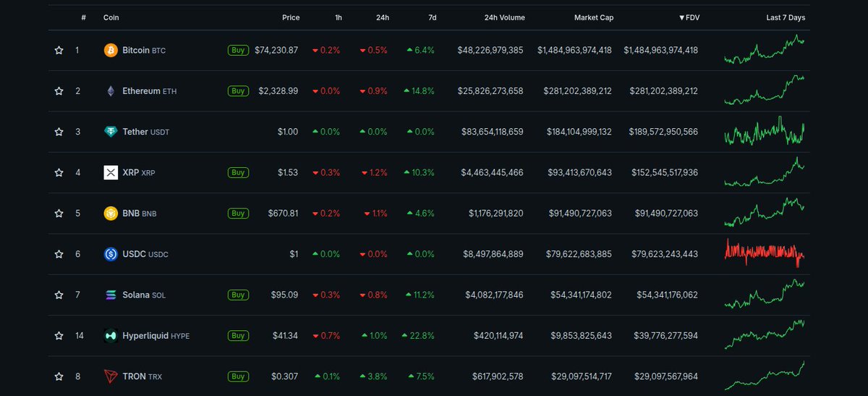The image size is (868, 396).
Task: Open Hyperliquid's 7-day sparkline chart
Action: (764, 335)
